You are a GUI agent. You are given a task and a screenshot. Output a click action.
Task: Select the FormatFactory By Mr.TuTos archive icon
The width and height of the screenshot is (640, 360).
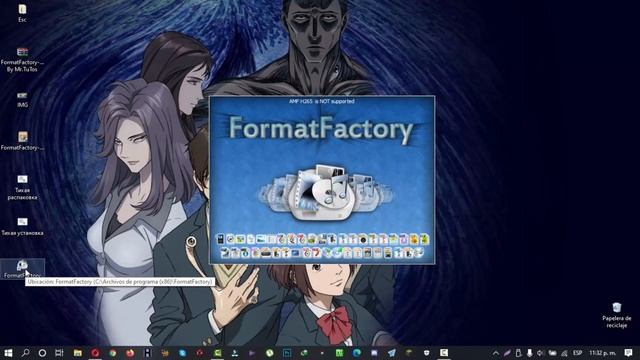tap(22, 60)
